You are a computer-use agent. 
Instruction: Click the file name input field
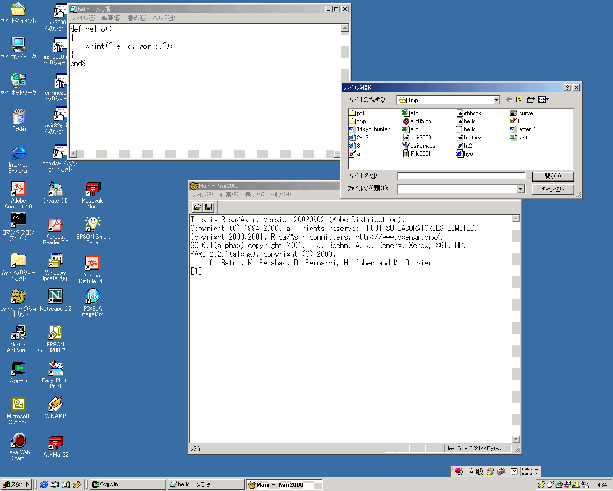pos(461,176)
